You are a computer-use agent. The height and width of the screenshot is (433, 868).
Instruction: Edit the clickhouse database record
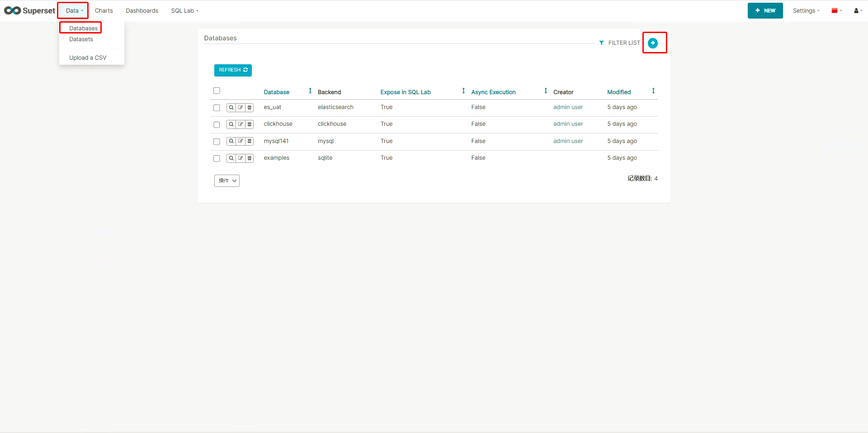[241, 124]
